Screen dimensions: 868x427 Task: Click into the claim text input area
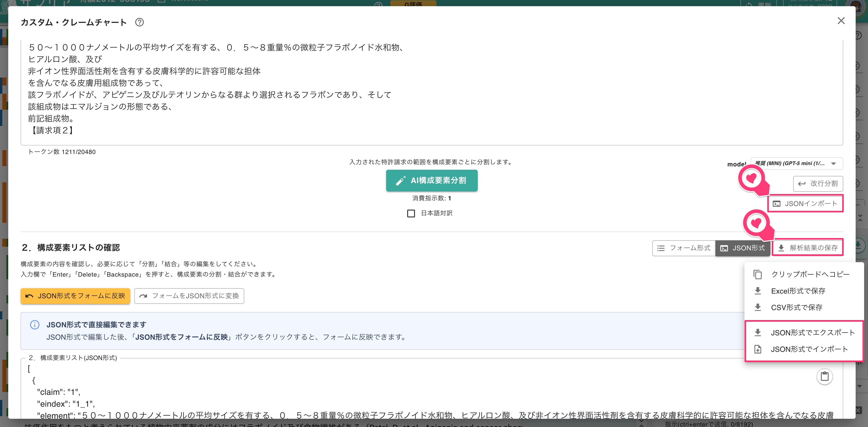pos(432,93)
